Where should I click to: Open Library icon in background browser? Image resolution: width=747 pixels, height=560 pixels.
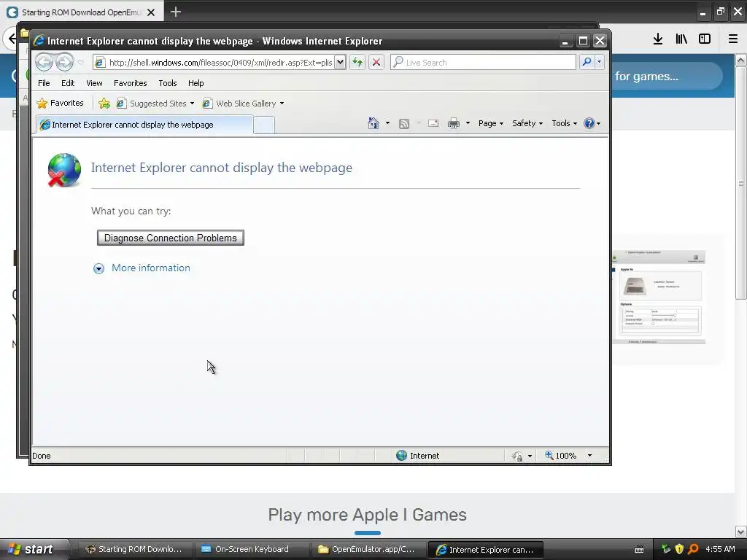(681, 39)
